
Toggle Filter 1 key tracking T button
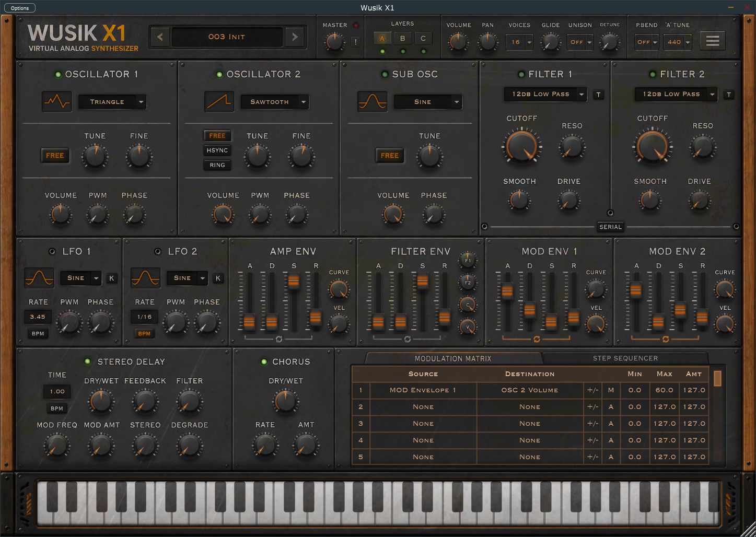point(599,95)
